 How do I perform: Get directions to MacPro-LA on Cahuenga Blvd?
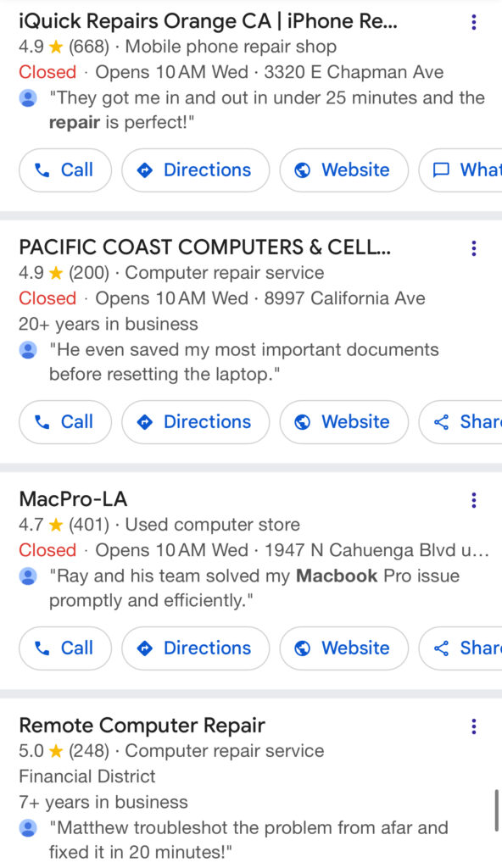196,648
